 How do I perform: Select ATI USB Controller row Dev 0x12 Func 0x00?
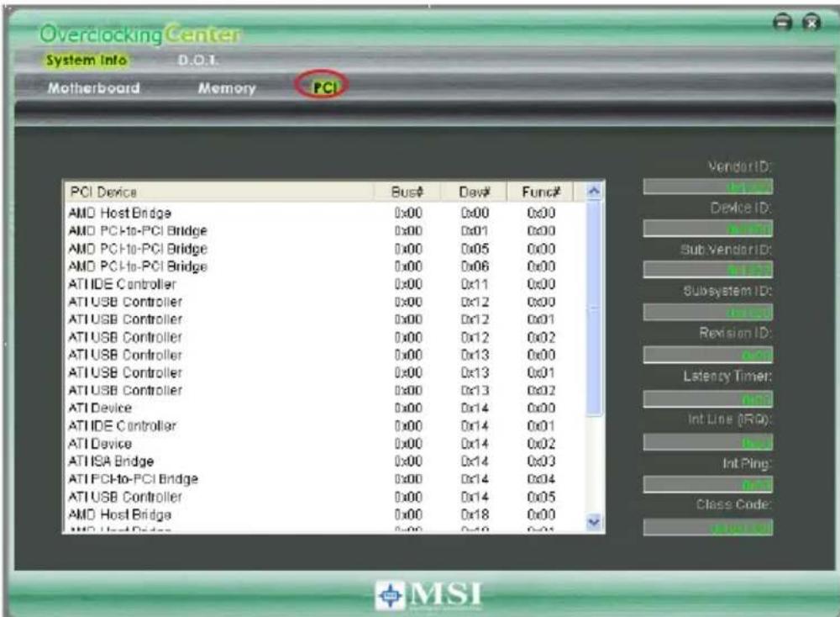pyautogui.click(x=324, y=302)
